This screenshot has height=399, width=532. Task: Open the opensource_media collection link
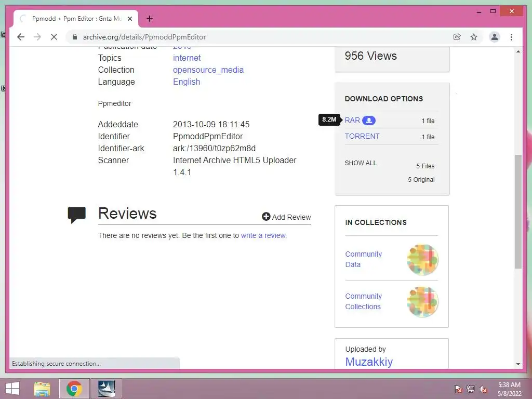click(x=208, y=70)
